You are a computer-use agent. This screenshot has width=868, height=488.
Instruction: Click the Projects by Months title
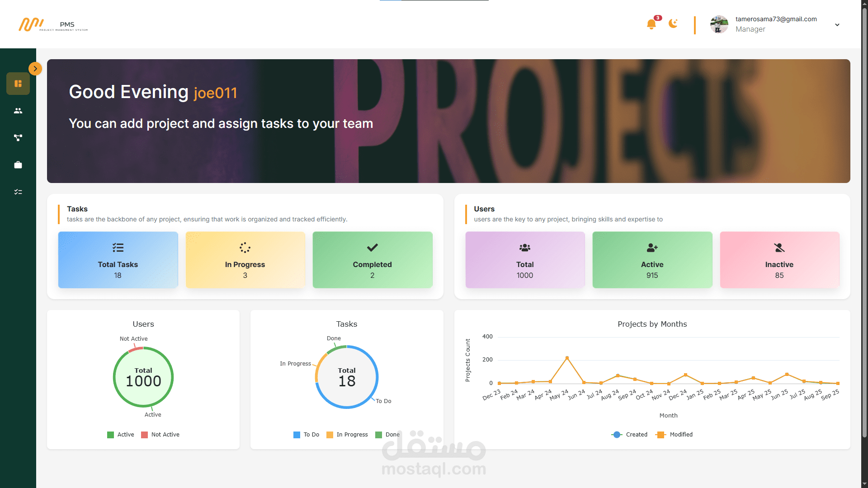click(x=652, y=324)
